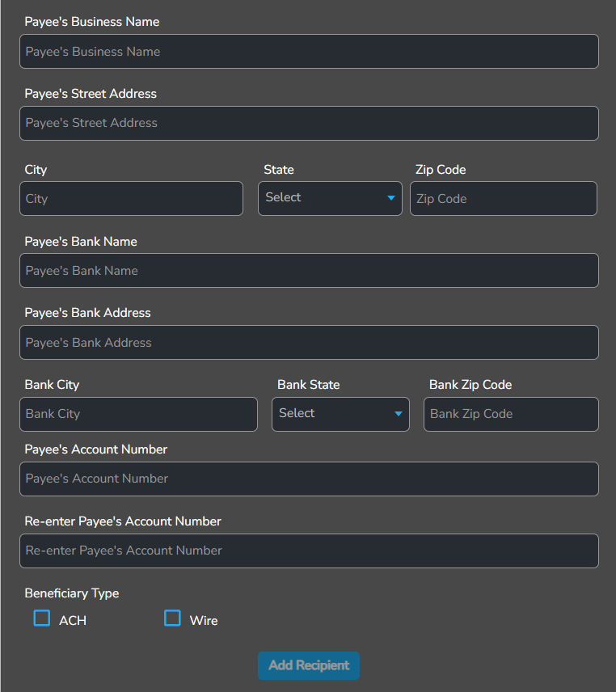This screenshot has height=692, width=616.
Task: Click inside the Zip Code field
Action: tap(503, 198)
